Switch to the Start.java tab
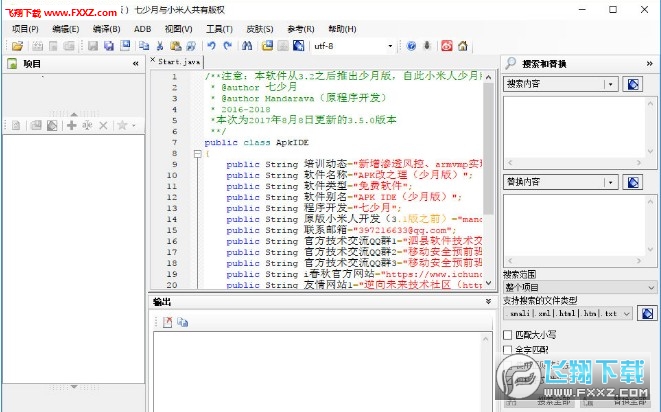This screenshot has height=412, width=661. click(x=176, y=61)
